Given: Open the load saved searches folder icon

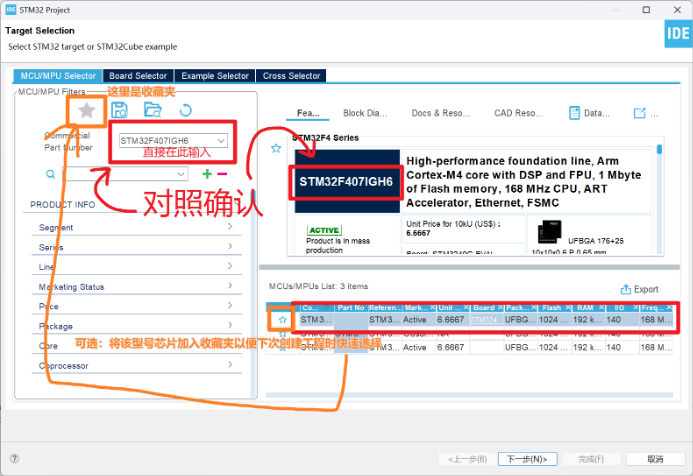Looking at the screenshot, I should [x=152, y=110].
